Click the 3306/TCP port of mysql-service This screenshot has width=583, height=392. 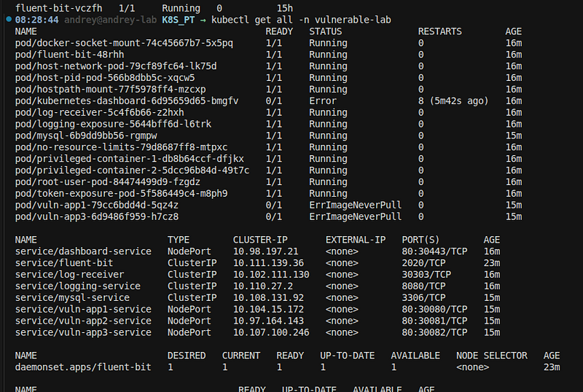pyautogui.click(x=423, y=298)
